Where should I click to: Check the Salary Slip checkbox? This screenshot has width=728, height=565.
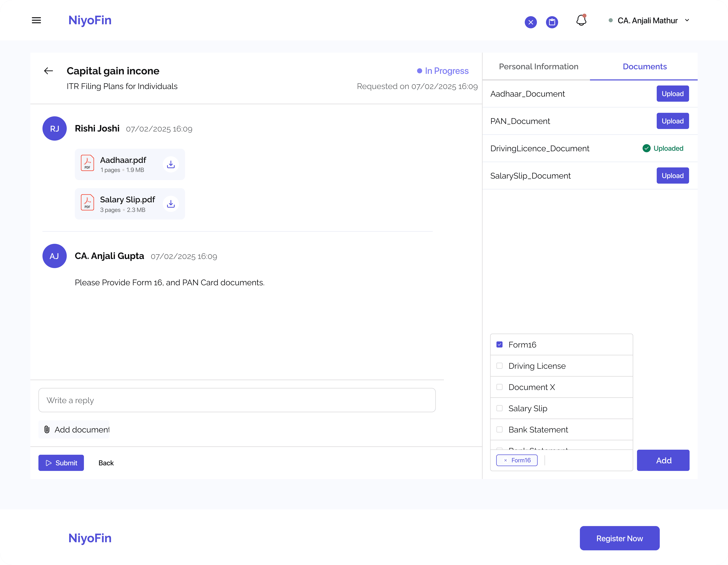coord(499,408)
